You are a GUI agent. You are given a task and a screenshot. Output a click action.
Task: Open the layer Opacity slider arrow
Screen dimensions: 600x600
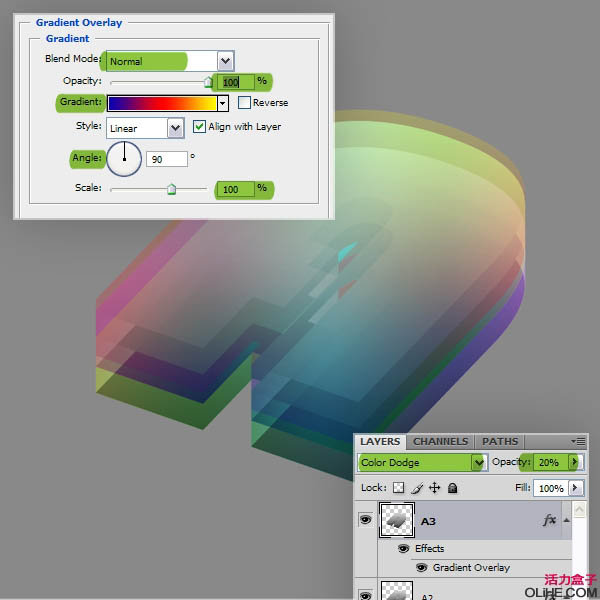click(575, 462)
